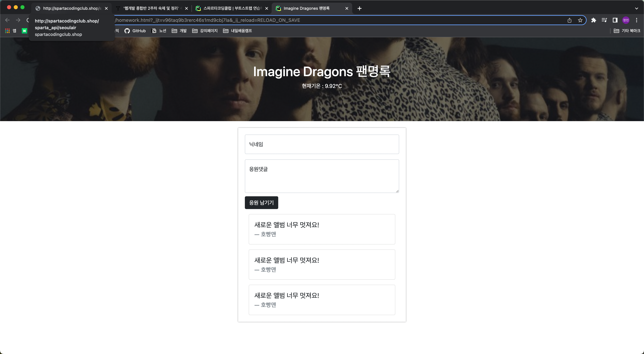Open a new tab with the plus button

tap(360, 8)
